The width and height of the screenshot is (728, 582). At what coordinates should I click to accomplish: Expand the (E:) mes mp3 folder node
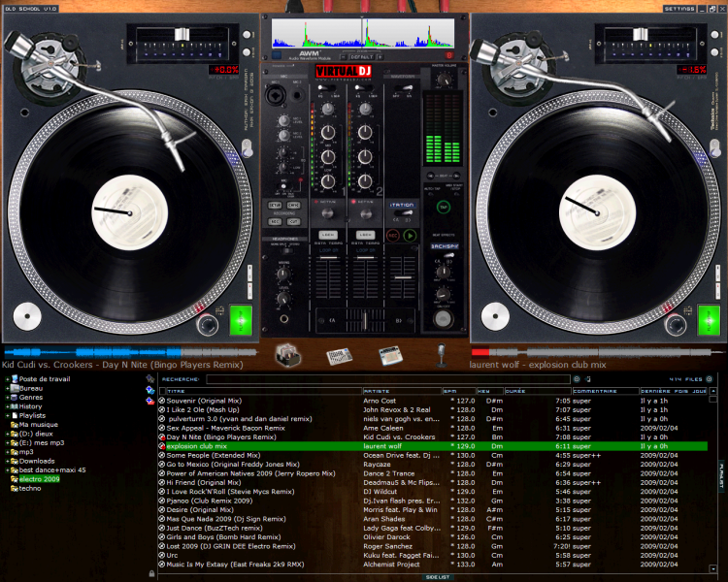point(8,442)
